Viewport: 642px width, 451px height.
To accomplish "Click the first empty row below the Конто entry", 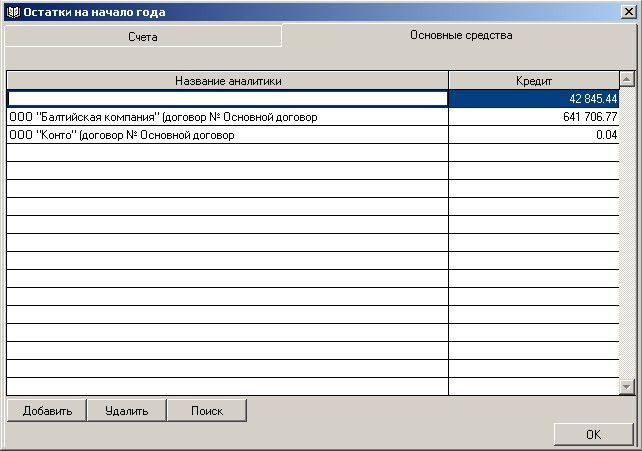I will click(x=227, y=153).
